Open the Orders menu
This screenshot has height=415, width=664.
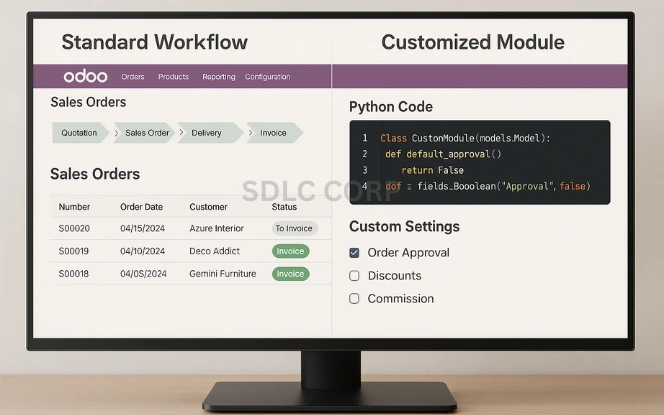[x=133, y=77]
